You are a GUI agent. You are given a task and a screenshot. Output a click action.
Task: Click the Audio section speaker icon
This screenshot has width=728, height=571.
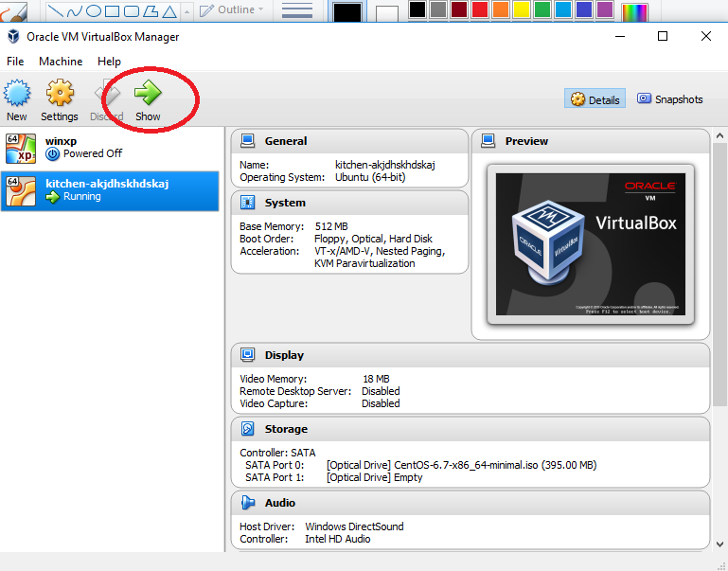(248, 502)
